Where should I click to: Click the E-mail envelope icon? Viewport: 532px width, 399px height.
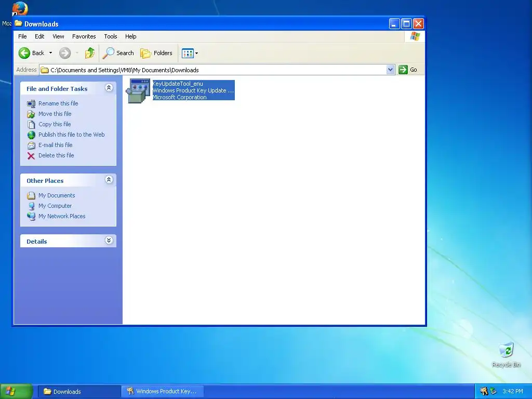[x=31, y=145]
